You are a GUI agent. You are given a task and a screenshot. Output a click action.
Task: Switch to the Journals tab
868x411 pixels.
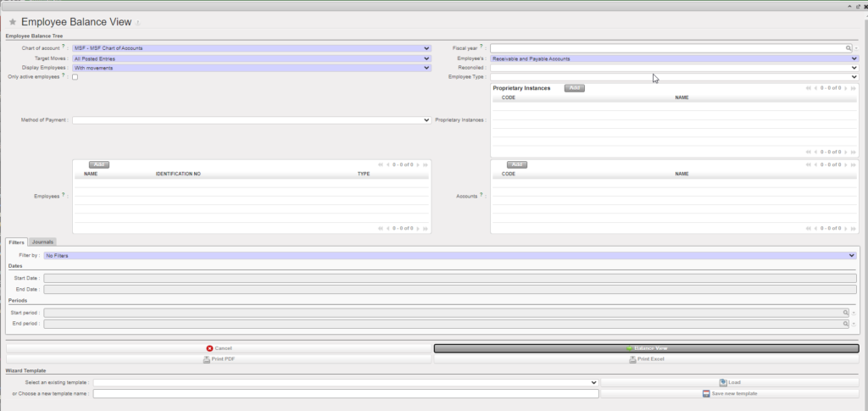[x=42, y=242]
